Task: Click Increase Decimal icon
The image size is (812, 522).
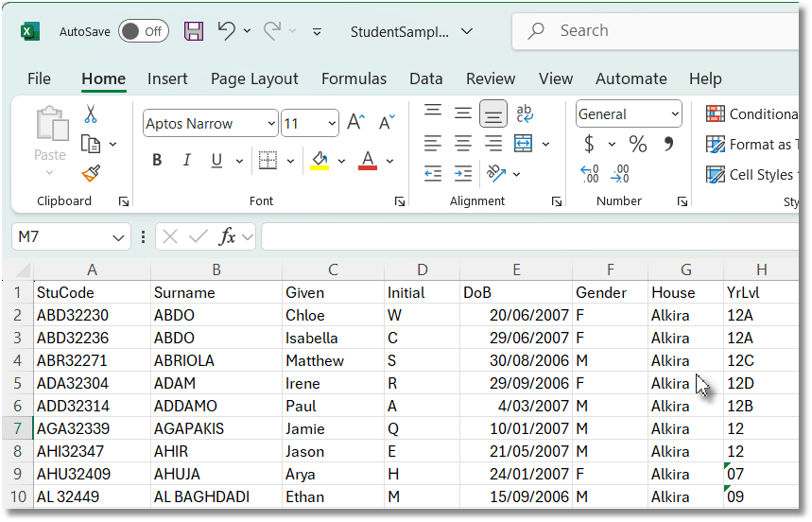Action: tap(590, 173)
